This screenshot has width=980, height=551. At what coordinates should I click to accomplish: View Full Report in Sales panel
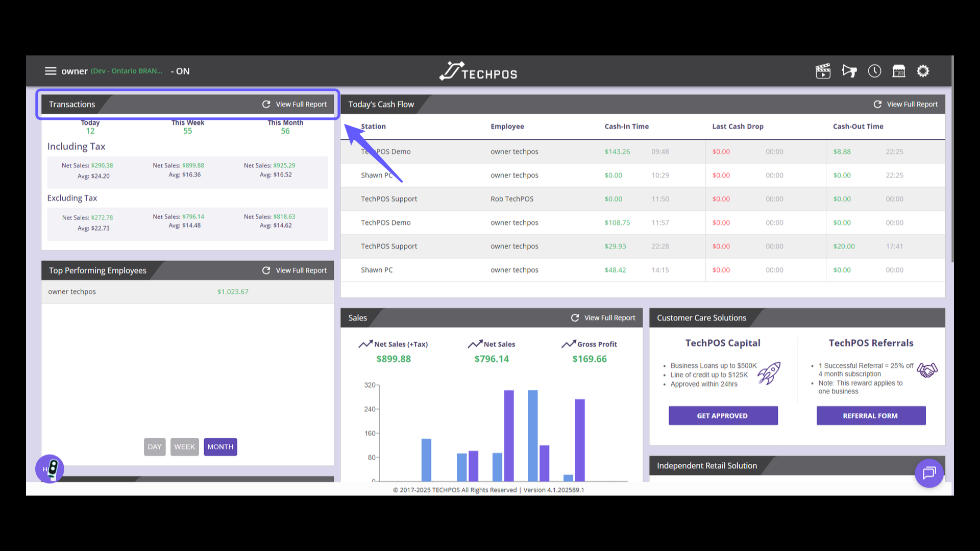[609, 318]
